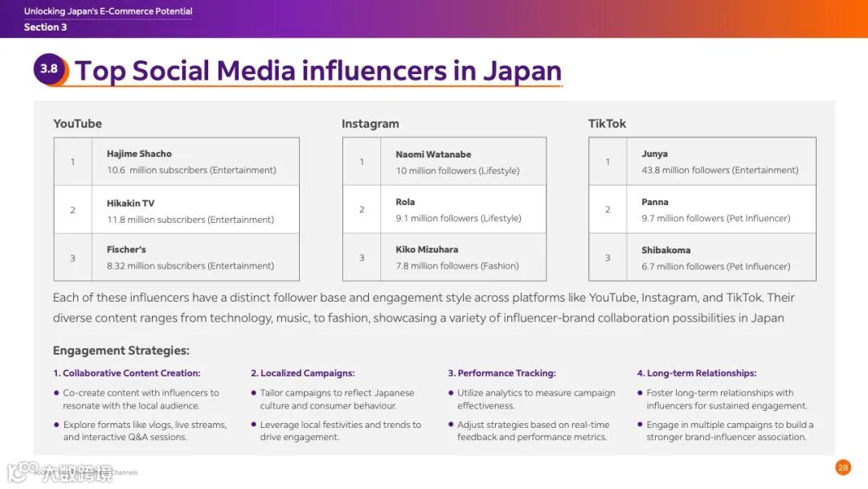This screenshot has width=868, height=489.
Task: Click the Section 3 header label
Action: pyautogui.click(x=45, y=27)
